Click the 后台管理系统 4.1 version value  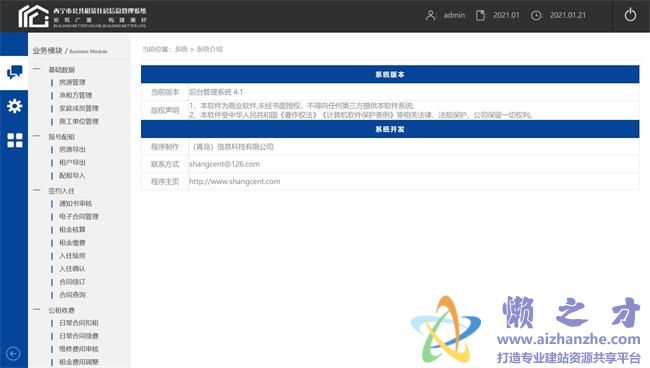tap(216, 92)
